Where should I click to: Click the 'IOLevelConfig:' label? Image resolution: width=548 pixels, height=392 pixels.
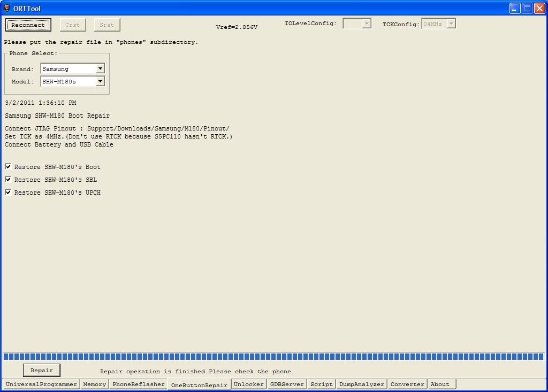pyautogui.click(x=311, y=24)
